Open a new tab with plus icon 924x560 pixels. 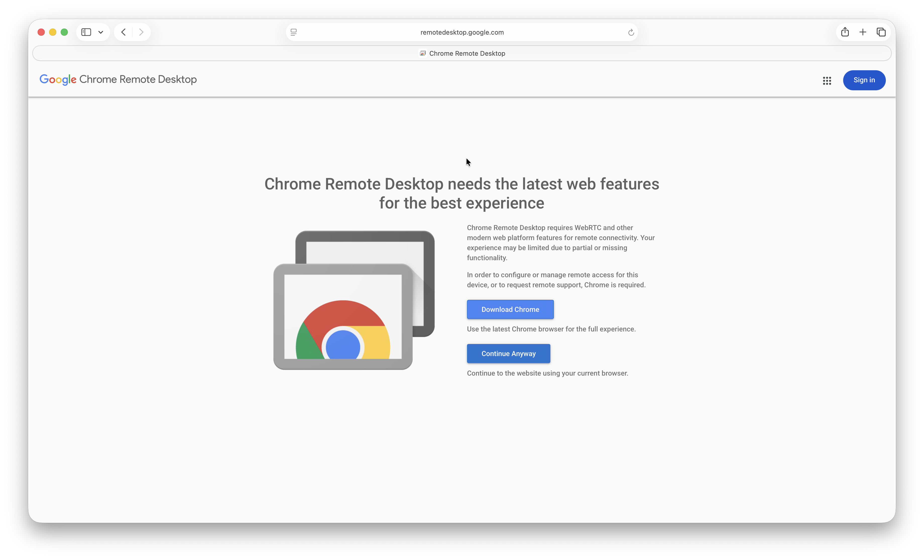(x=862, y=32)
